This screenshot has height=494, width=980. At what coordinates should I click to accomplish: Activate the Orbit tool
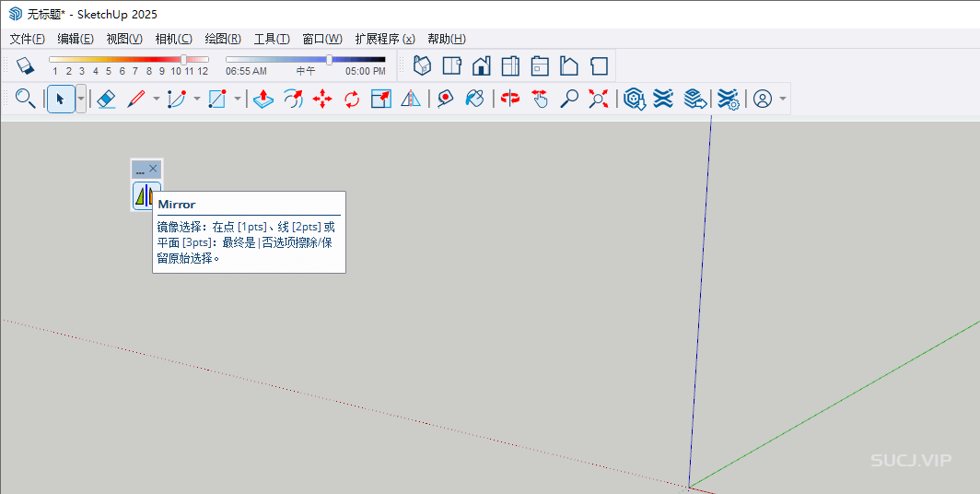pyautogui.click(x=510, y=99)
